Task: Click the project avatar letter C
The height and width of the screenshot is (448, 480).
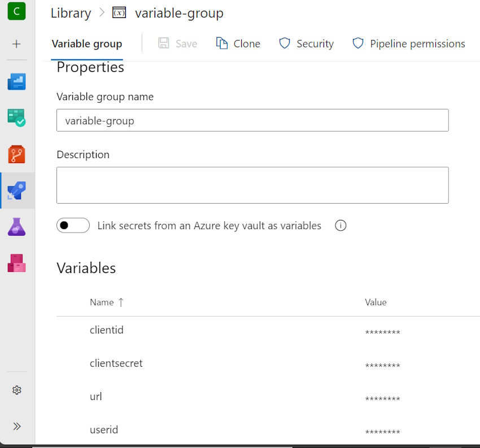Action: point(17,11)
